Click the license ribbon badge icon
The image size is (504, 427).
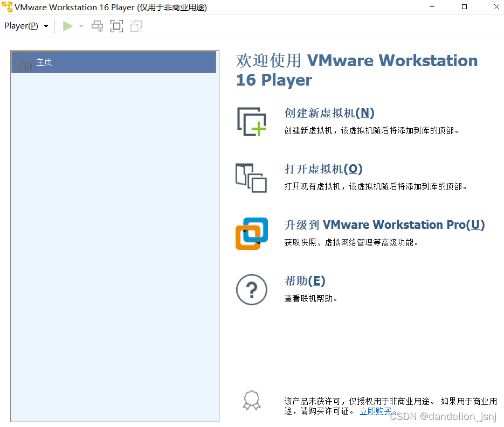tap(252, 400)
